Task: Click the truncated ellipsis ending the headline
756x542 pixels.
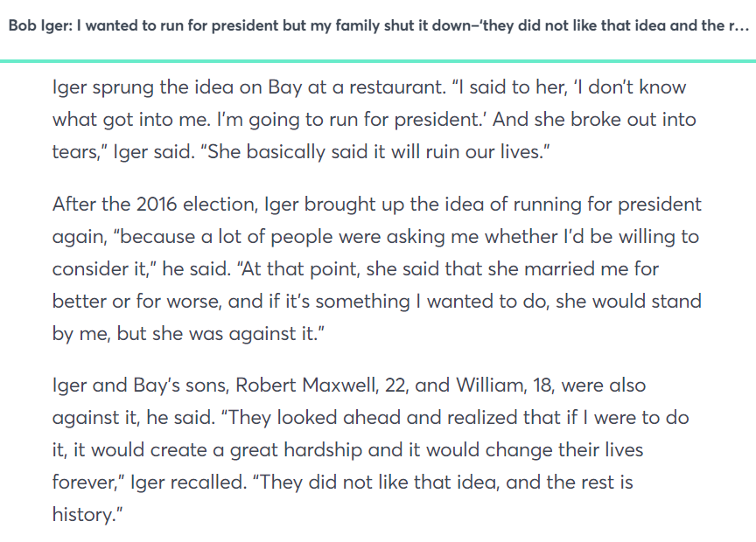Action: [x=740, y=25]
